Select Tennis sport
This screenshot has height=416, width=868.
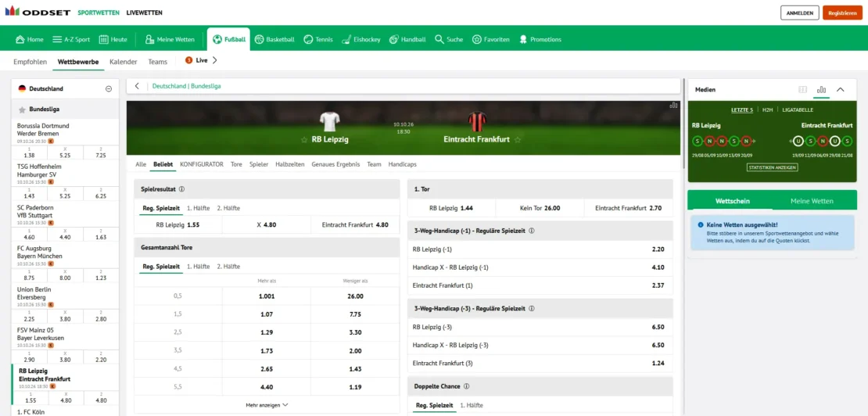click(x=318, y=39)
